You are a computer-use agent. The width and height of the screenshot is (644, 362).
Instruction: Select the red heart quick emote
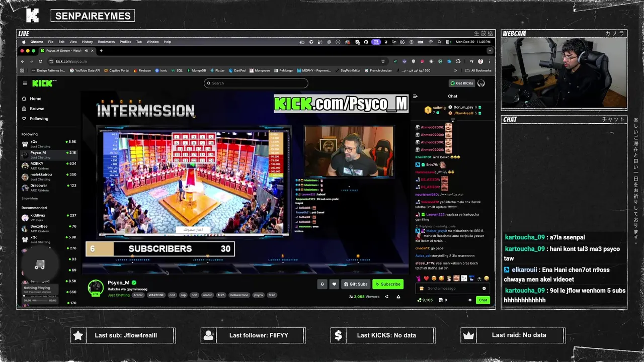pos(426,278)
